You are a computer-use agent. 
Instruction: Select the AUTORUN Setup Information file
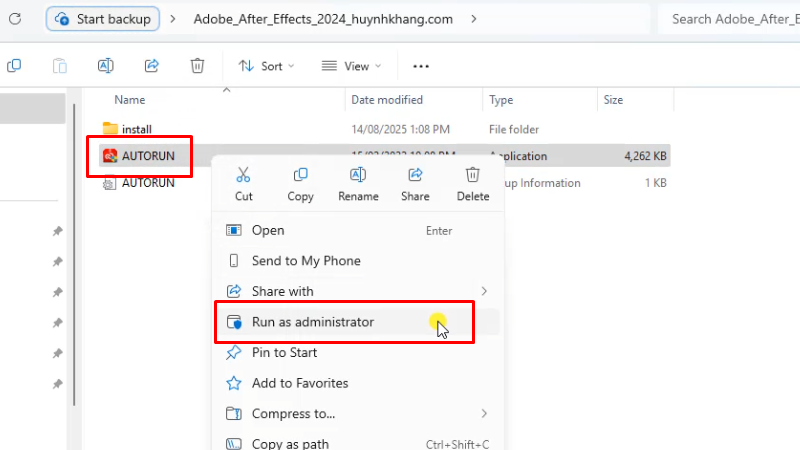(x=148, y=183)
